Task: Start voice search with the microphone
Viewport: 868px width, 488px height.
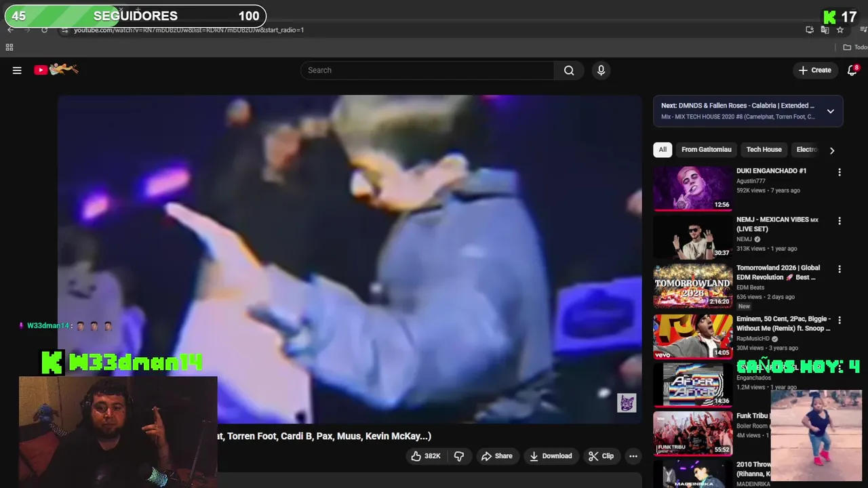Action: point(601,70)
